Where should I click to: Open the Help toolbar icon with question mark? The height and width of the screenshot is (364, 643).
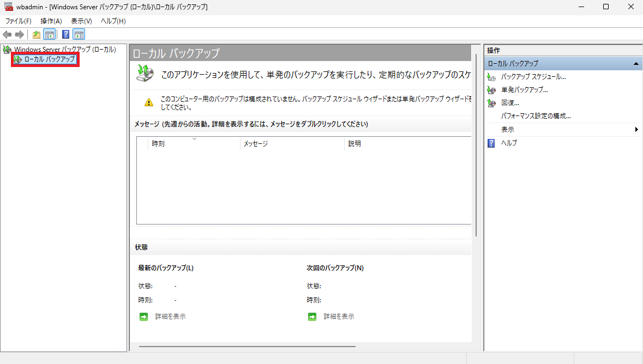coord(65,34)
